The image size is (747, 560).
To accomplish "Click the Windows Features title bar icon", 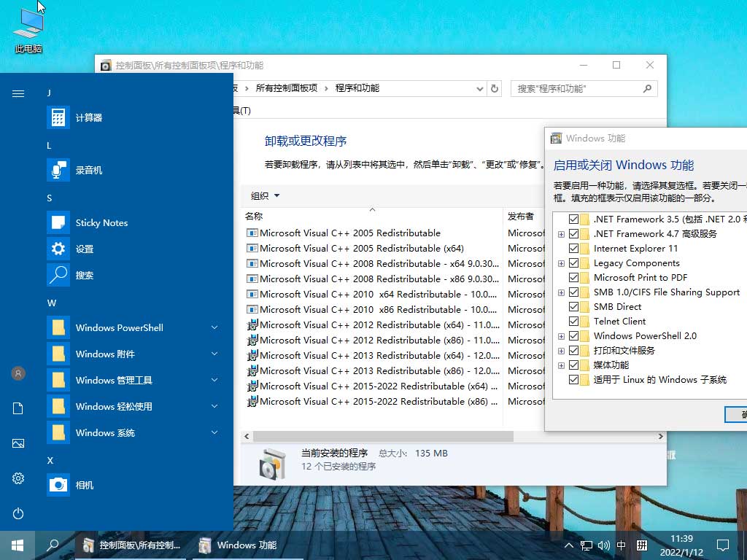I will pos(556,138).
